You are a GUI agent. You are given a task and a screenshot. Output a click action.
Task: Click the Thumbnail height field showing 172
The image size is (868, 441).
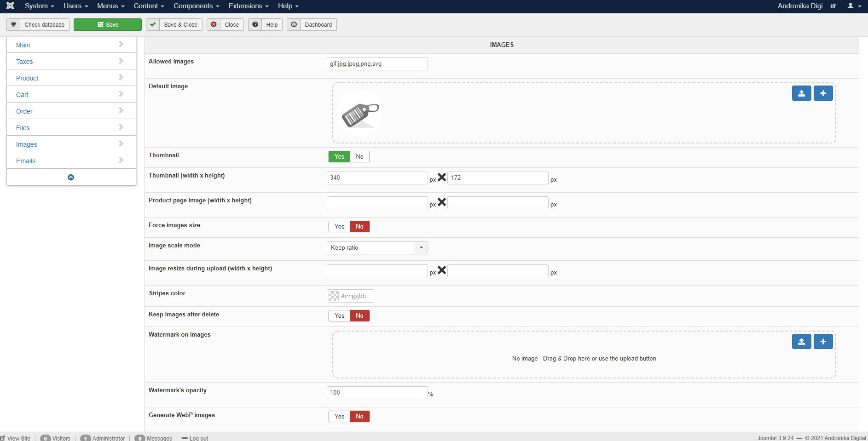coord(498,178)
